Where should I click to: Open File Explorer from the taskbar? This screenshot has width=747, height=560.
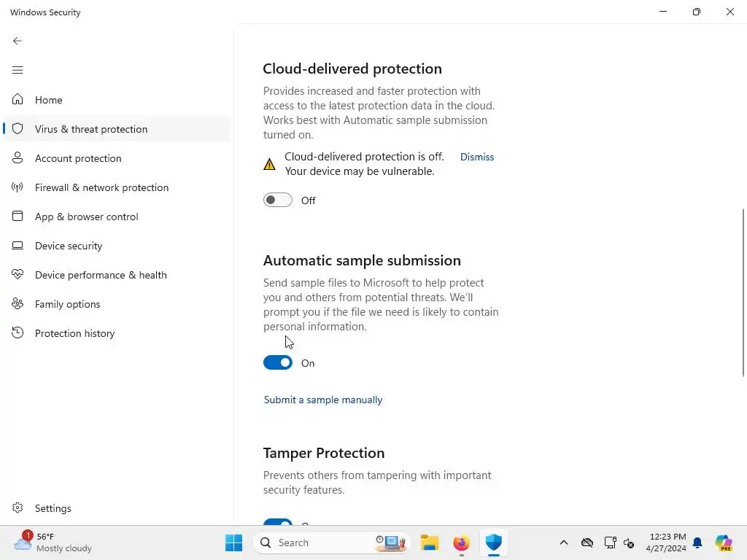pyautogui.click(x=429, y=542)
